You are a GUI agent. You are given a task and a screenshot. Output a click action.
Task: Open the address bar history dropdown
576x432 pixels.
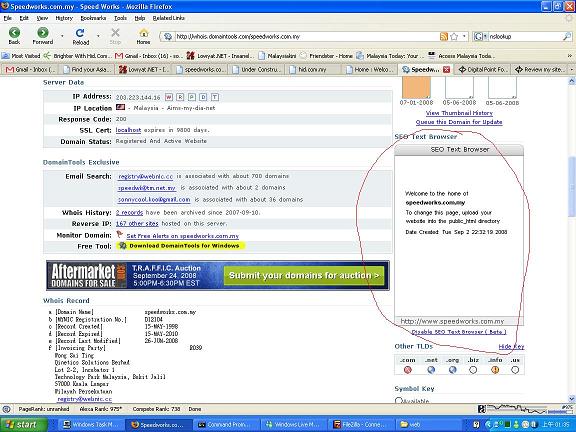464,36
